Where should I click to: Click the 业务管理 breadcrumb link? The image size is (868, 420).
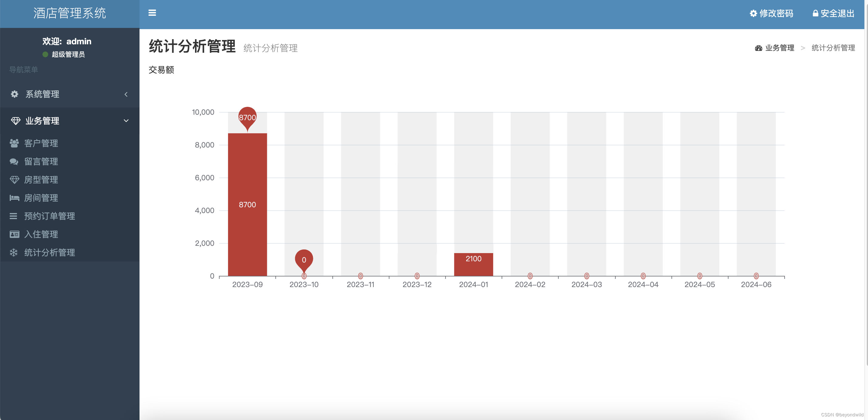[779, 48]
